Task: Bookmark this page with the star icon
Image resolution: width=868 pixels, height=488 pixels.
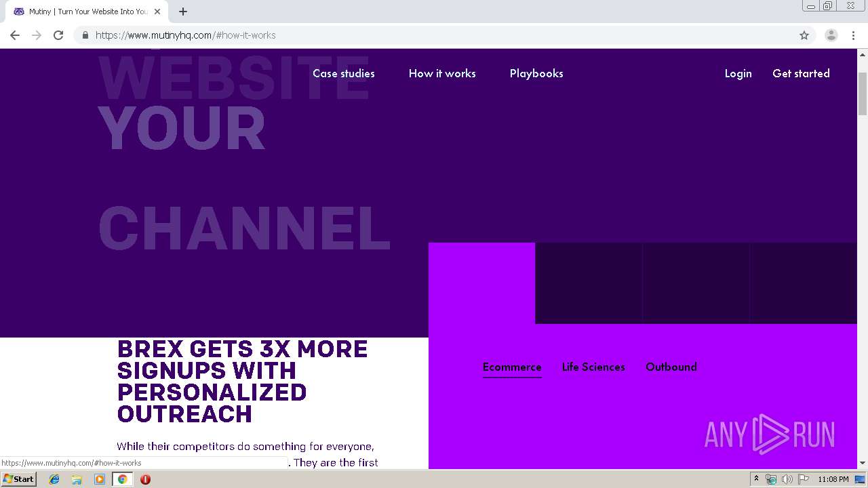Action: (804, 35)
